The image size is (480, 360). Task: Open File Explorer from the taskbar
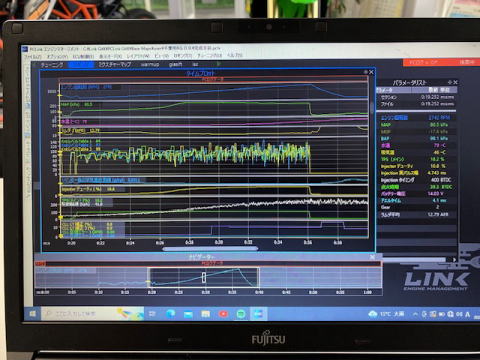(x=206, y=314)
